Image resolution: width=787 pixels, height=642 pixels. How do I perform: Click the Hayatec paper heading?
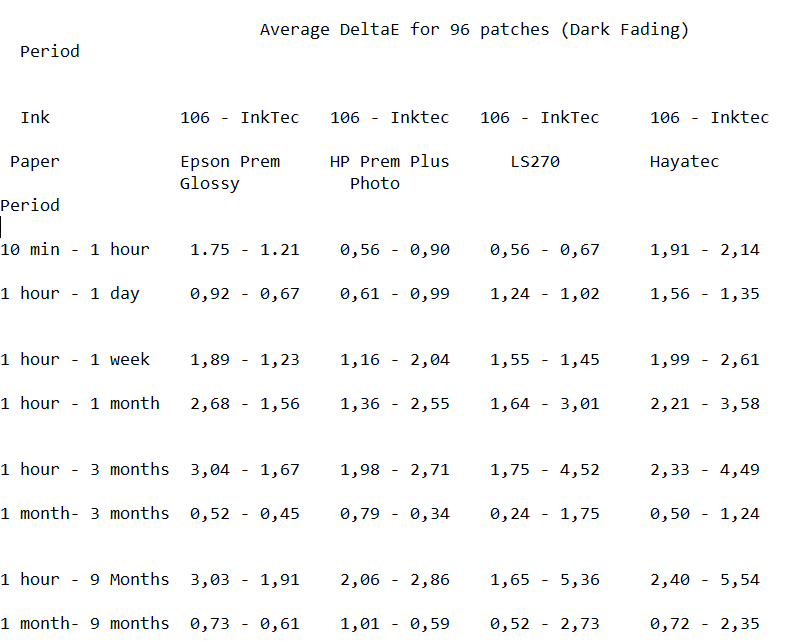pos(684,161)
